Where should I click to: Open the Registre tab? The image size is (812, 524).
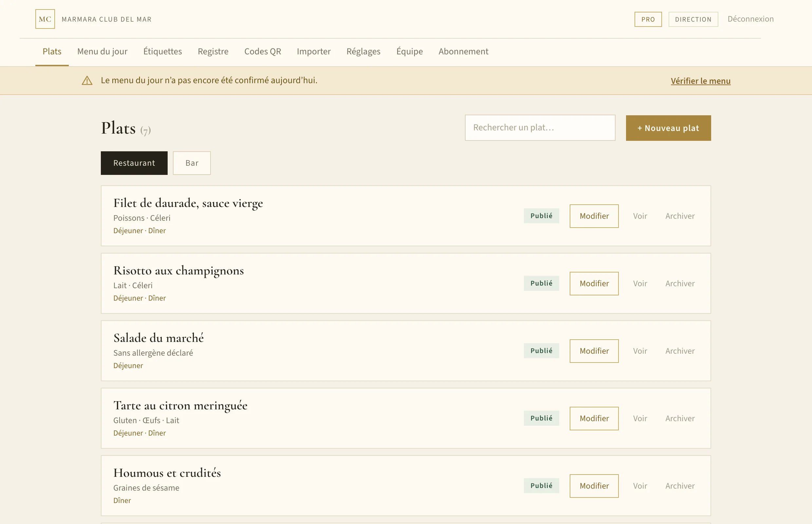click(x=213, y=51)
